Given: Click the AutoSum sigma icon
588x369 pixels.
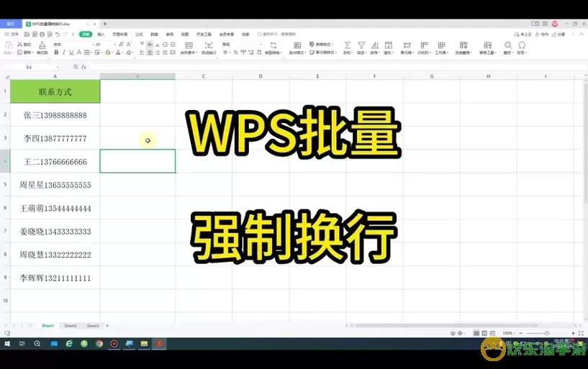Looking at the screenshot, I should [x=348, y=45].
